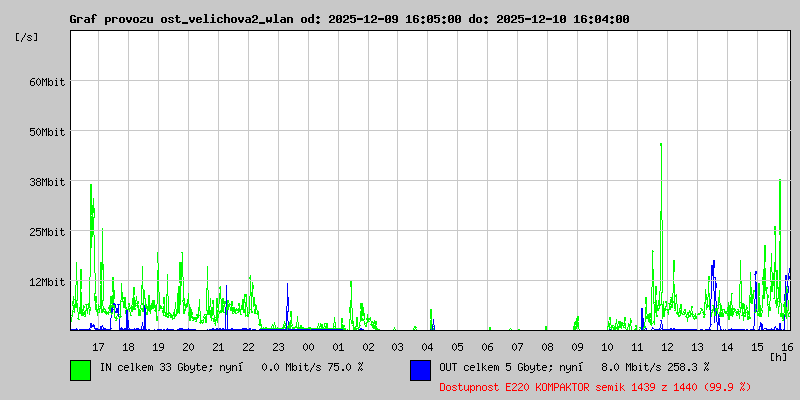Image resolution: width=800 pixels, height=400 pixels.
Task: Click the [h] axis unit label
Action: tap(778, 357)
